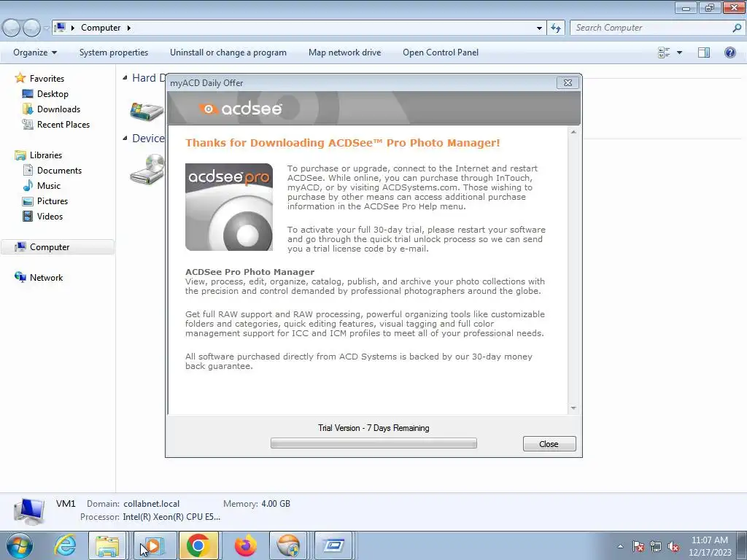Click the acdsee logo in dialog banner
This screenshot has height=560, width=747.
tap(241, 109)
